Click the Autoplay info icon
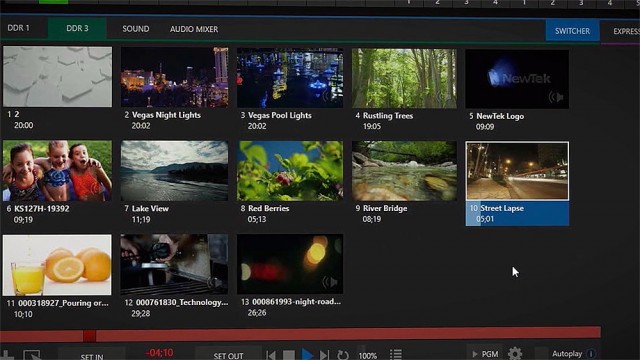 tap(590, 353)
